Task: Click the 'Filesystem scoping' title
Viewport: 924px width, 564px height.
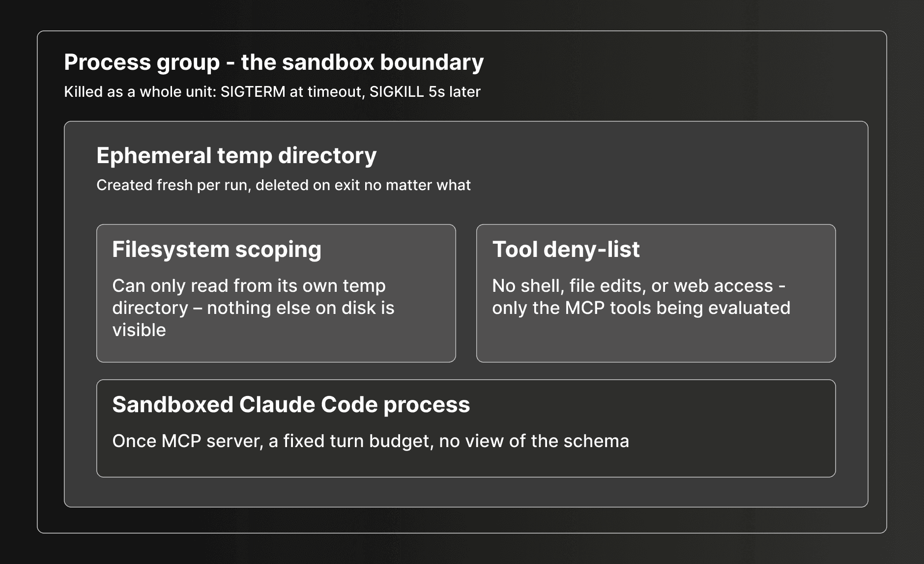Action: click(x=217, y=249)
